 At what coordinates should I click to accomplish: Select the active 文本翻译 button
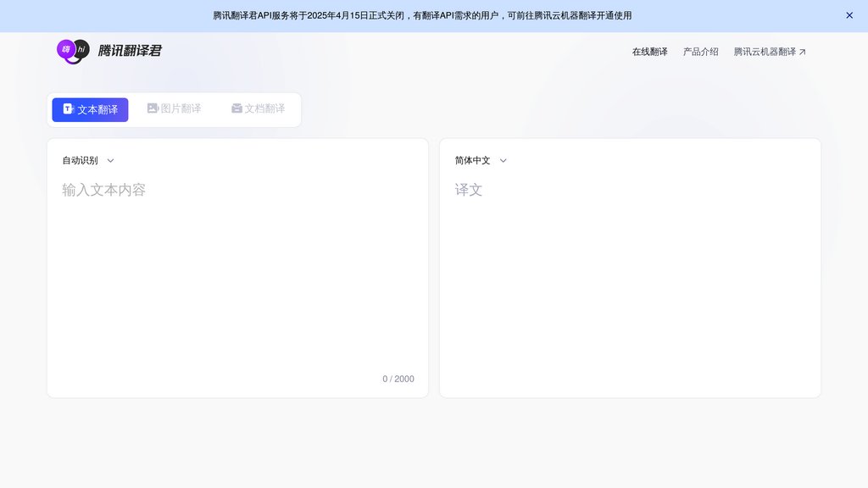(x=90, y=108)
